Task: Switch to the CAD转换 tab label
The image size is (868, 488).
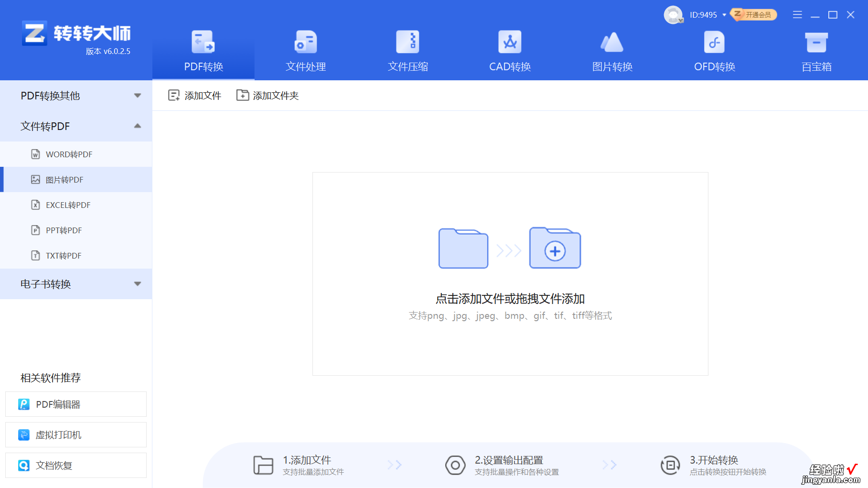Action: [510, 66]
